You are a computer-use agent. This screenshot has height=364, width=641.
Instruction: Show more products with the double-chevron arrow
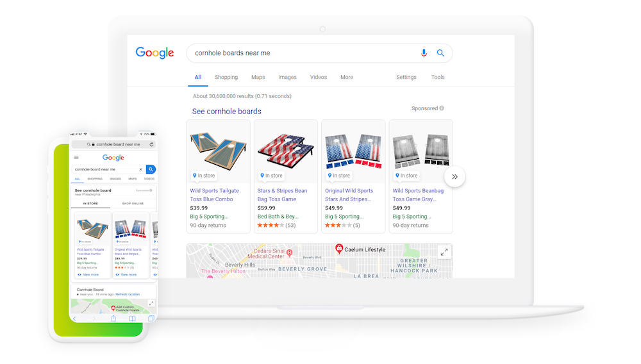pos(454,176)
